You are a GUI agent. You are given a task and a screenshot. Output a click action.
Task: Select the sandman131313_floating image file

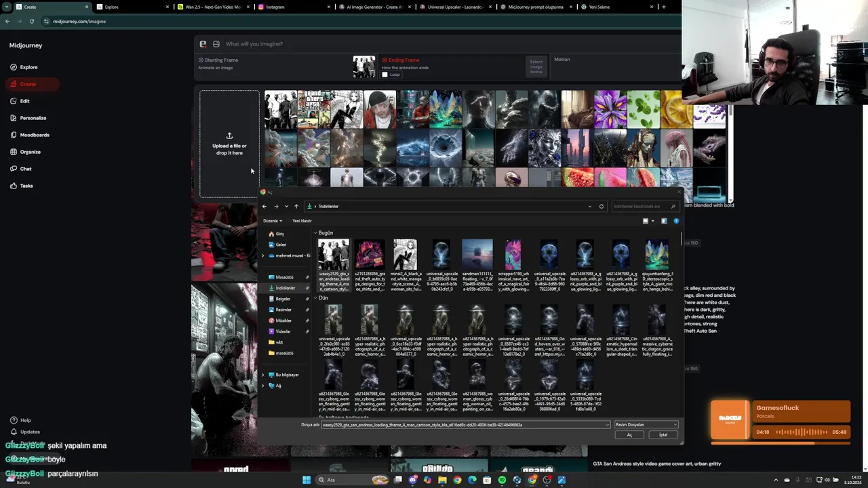pyautogui.click(x=477, y=264)
